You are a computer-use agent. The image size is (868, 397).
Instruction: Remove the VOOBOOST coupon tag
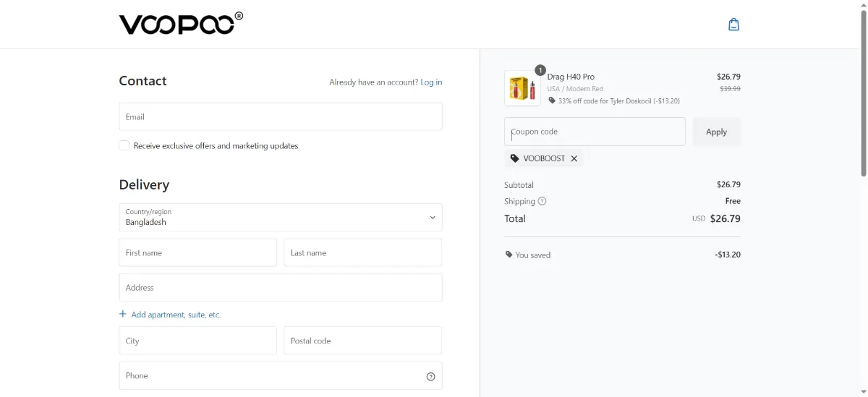click(574, 158)
